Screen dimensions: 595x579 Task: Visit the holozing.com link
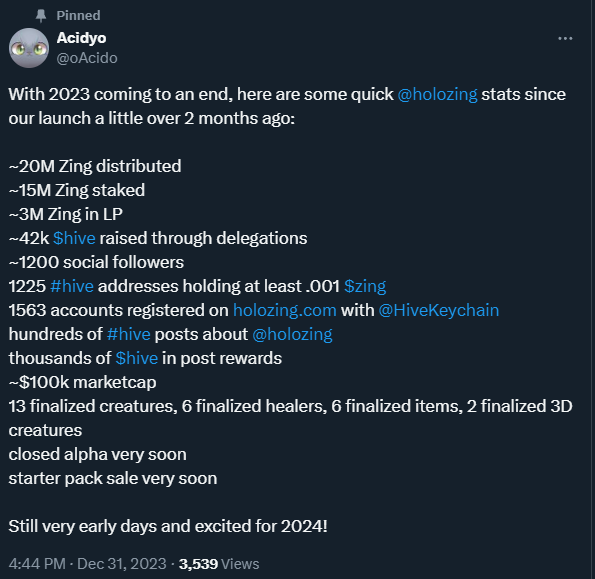(285, 310)
